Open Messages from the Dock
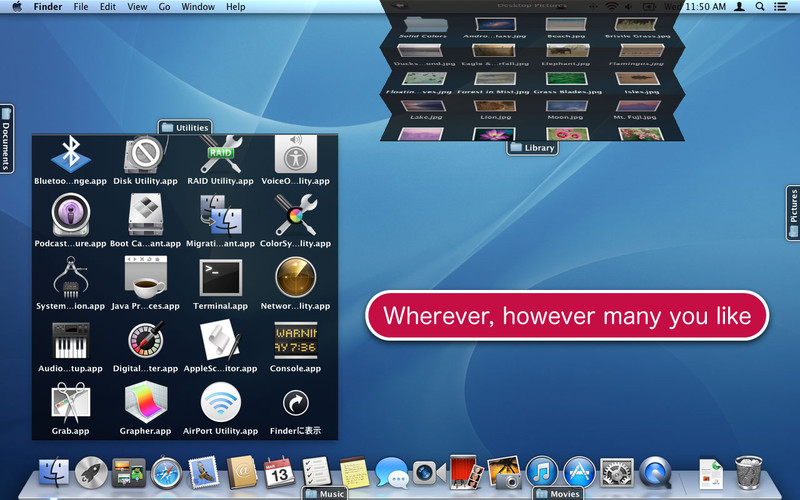The image size is (800, 500). (x=392, y=472)
